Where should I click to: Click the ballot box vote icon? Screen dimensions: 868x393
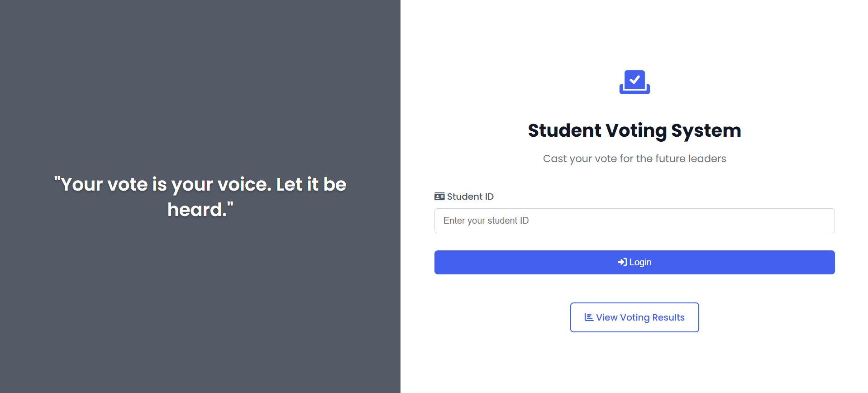(x=634, y=82)
